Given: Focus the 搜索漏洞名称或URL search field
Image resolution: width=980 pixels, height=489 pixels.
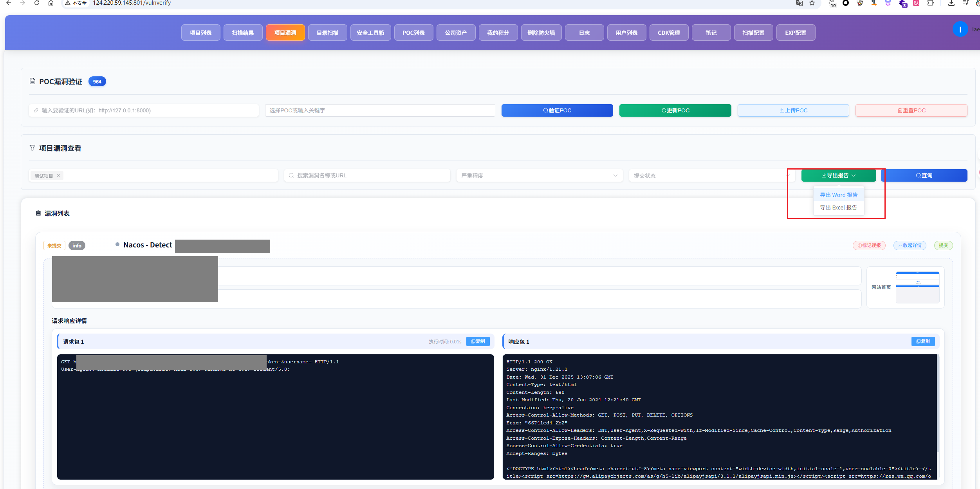Looking at the screenshot, I should point(367,175).
